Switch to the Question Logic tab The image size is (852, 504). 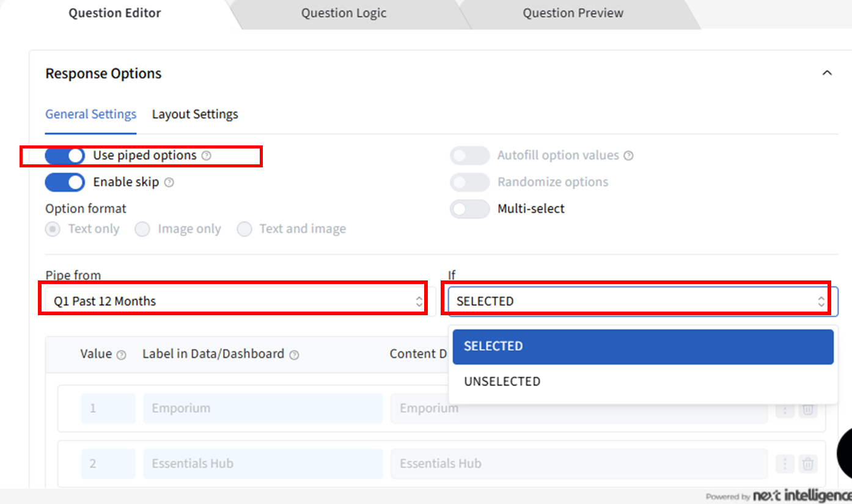[343, 13]
